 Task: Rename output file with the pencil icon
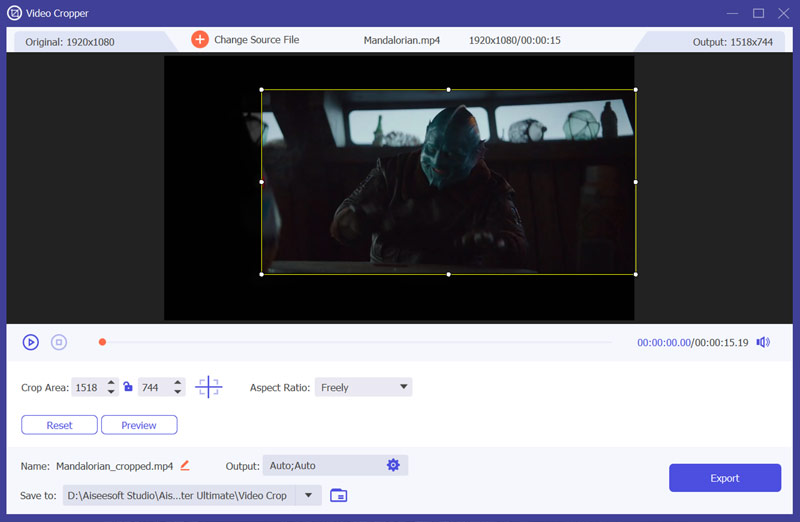pyautogui.click(x=185, y=465)
